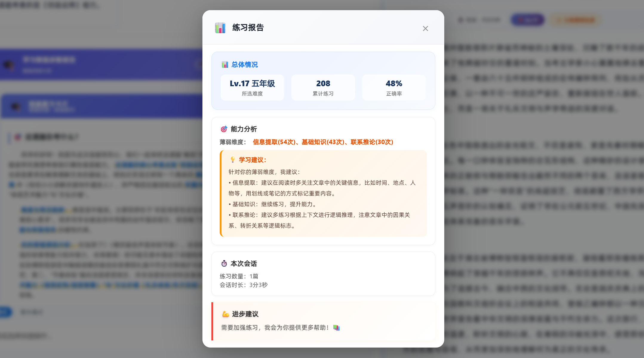Click the 薄弱维度 label
Image resolution: width=644 pixels, height=358 pixels.
(233, 142)
